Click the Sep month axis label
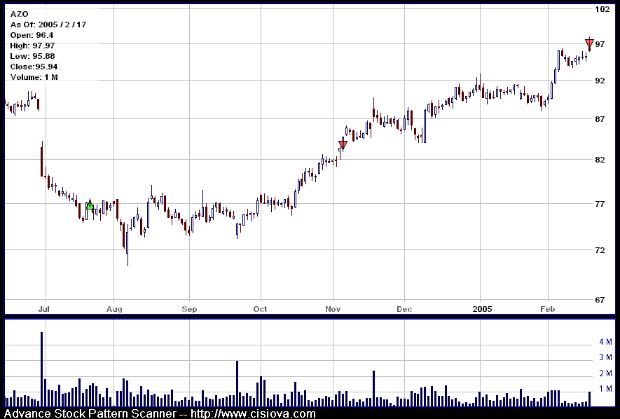 (x=189, y=309)
